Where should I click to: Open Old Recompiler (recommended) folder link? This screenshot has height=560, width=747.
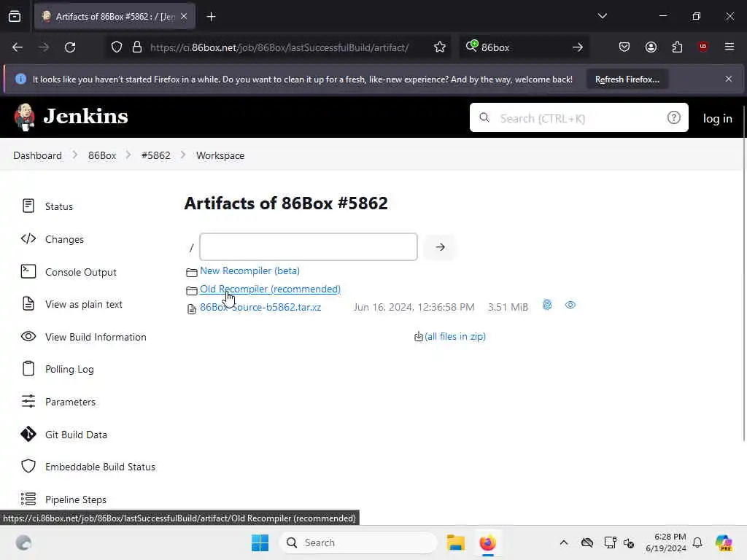coord(270,289)
